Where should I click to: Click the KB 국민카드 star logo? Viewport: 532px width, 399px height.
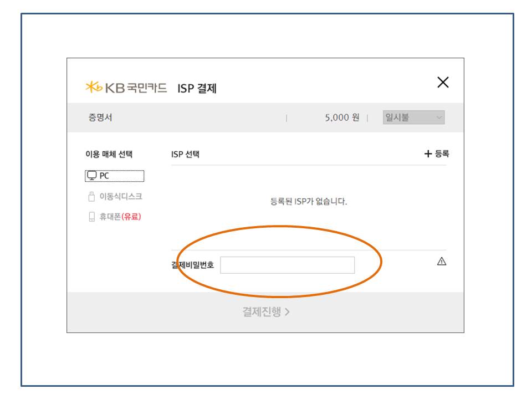[94, 87]
